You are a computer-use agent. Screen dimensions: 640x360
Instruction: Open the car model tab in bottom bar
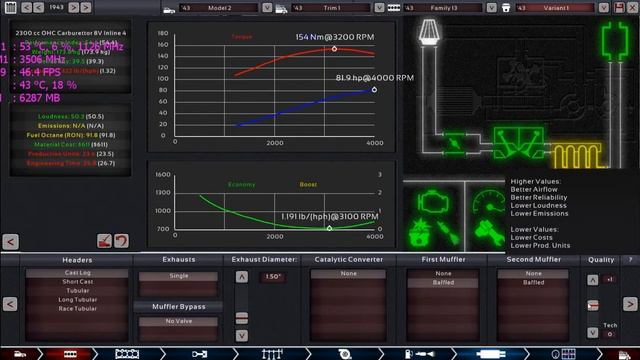coord(20,354)
